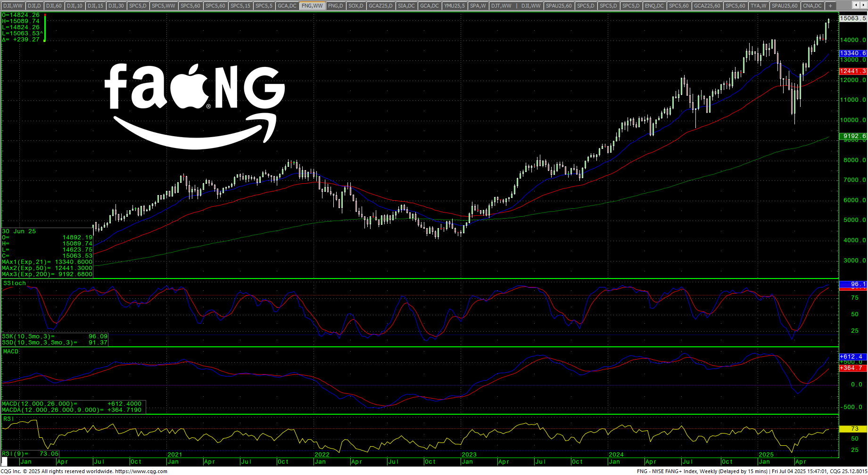The image size is (868, 475).
Task: Click red 50-EMA value label 12441.3
Action: pos(853,71)
